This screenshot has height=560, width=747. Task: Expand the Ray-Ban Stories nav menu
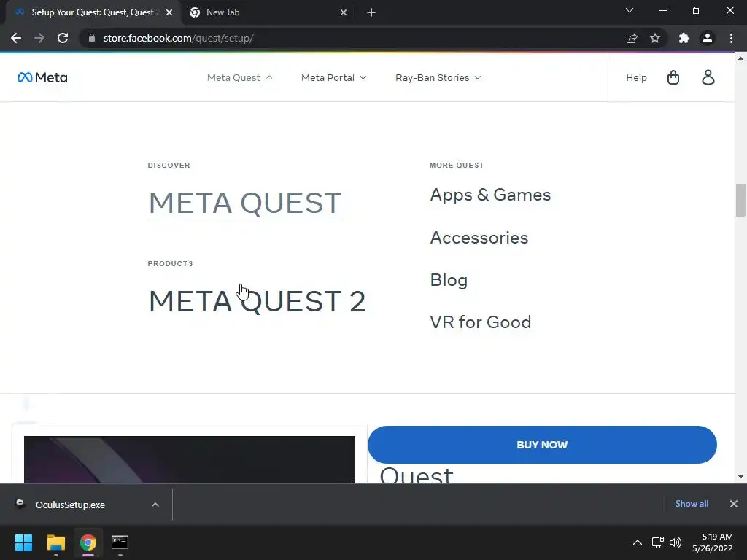point(438,77)
